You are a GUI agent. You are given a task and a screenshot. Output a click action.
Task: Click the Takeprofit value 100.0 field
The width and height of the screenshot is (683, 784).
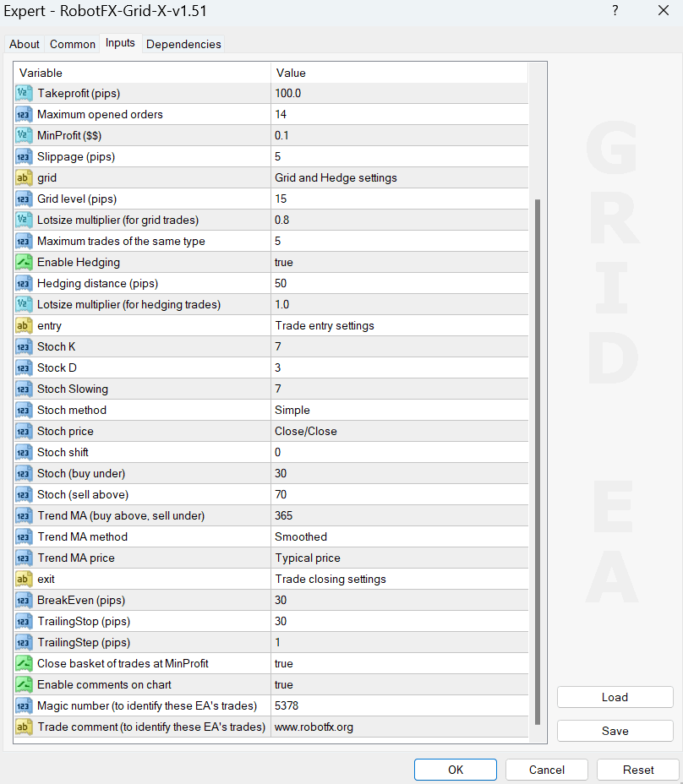(x=399, y=94)
